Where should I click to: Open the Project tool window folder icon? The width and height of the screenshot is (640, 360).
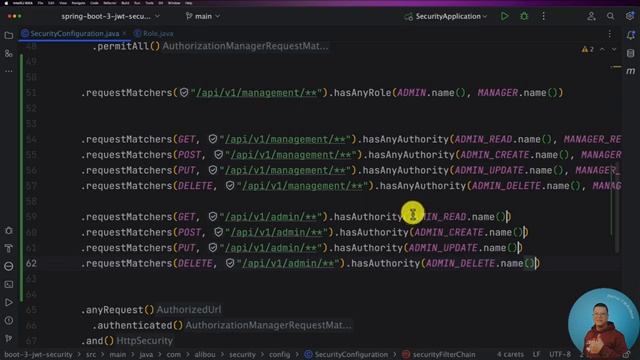point(9,36)
